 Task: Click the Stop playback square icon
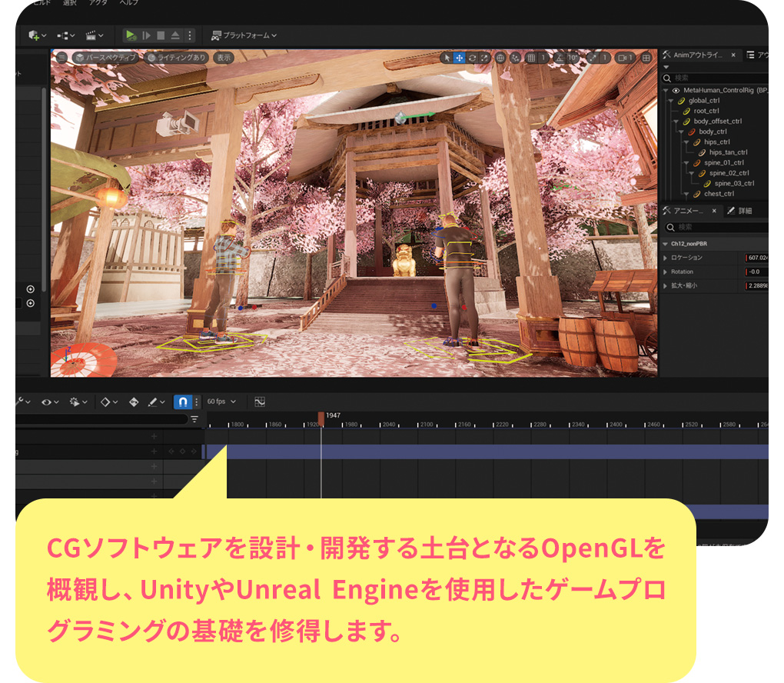click(161, 35)
